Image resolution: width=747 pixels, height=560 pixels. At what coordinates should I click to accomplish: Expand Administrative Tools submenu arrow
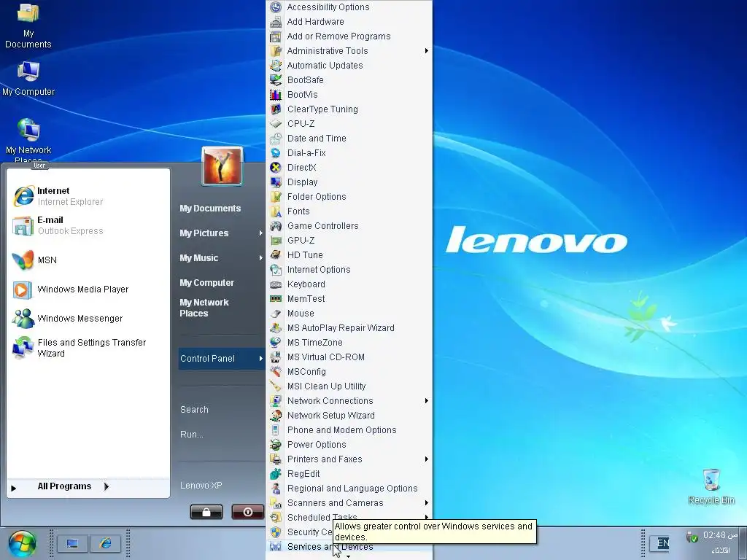click(x=426, y=51)
